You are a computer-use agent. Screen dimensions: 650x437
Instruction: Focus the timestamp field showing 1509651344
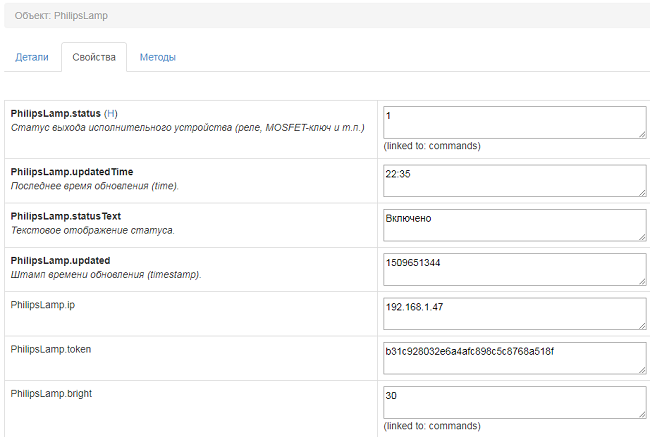pyautogui.click(x=513, y=268)
